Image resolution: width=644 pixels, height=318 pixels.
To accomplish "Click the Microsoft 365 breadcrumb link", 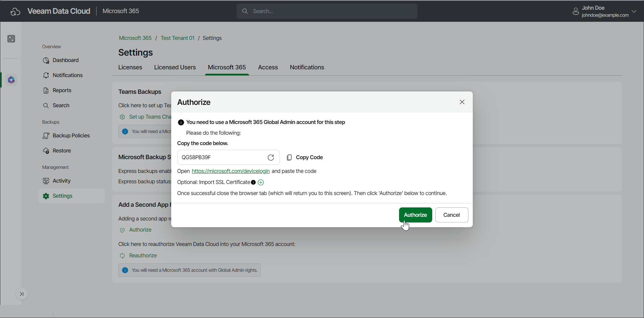I will click(135, 38).
